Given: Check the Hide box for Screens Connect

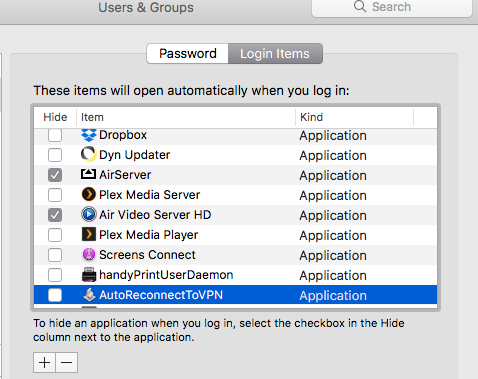Looking at the screenshot, I should [55, 255].
